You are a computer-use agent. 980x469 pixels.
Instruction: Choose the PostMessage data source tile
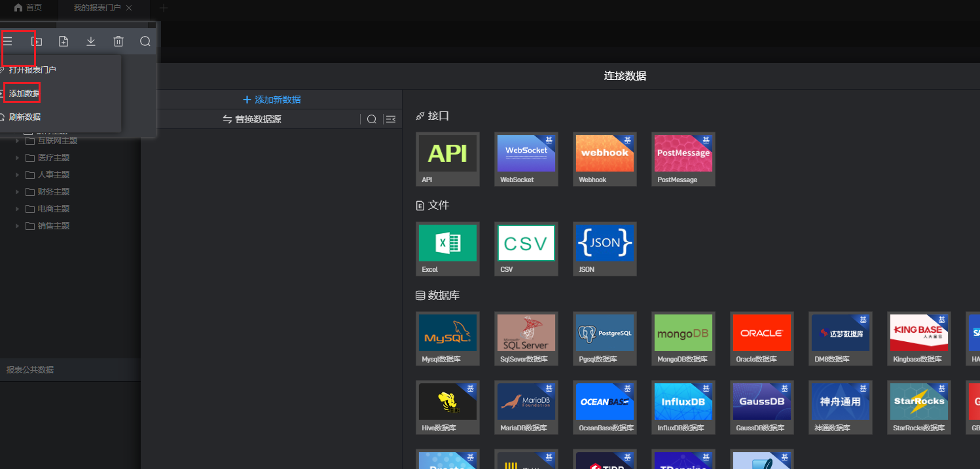[683, 159]
